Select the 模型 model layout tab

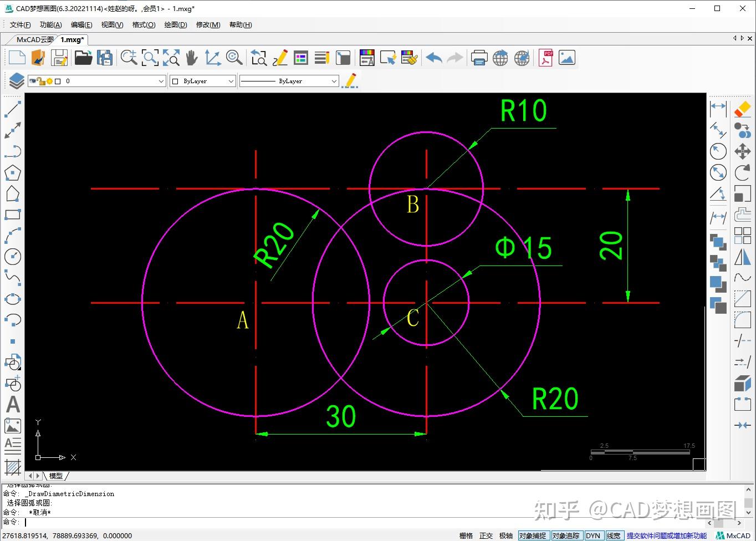pos(56,476)
